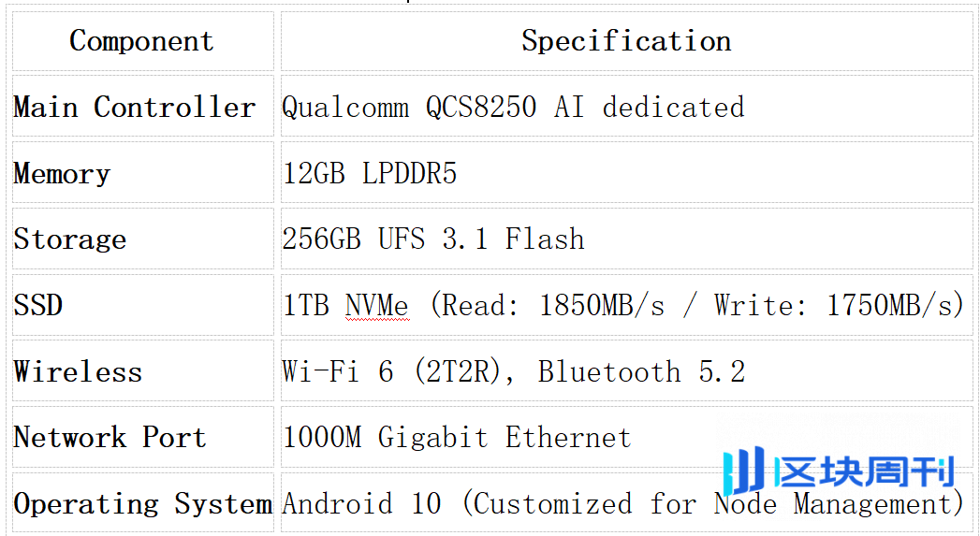Click the Wi-Fi 6 (2T2R) text
The height and width of the screenshot is (536, 980).
point(392,371)
